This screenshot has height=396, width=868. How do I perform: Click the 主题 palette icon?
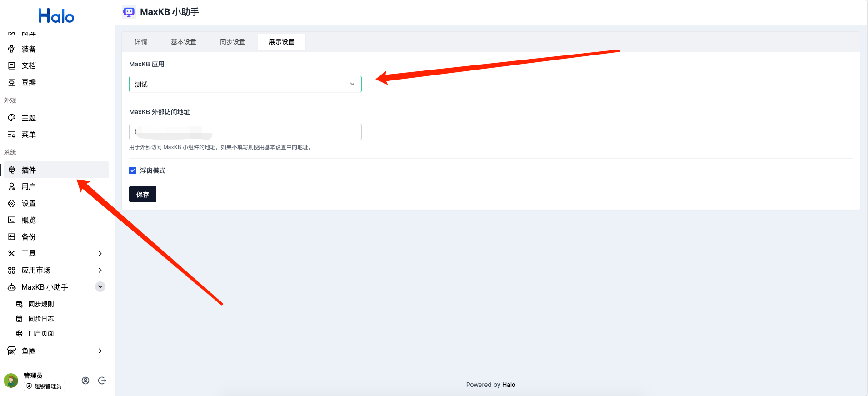12,118
